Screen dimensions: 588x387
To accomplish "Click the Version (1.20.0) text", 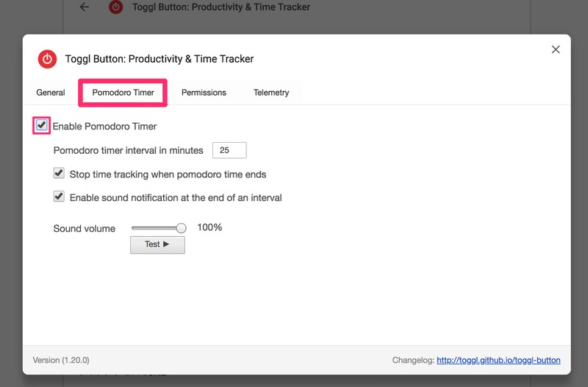I will click(61, 360).
